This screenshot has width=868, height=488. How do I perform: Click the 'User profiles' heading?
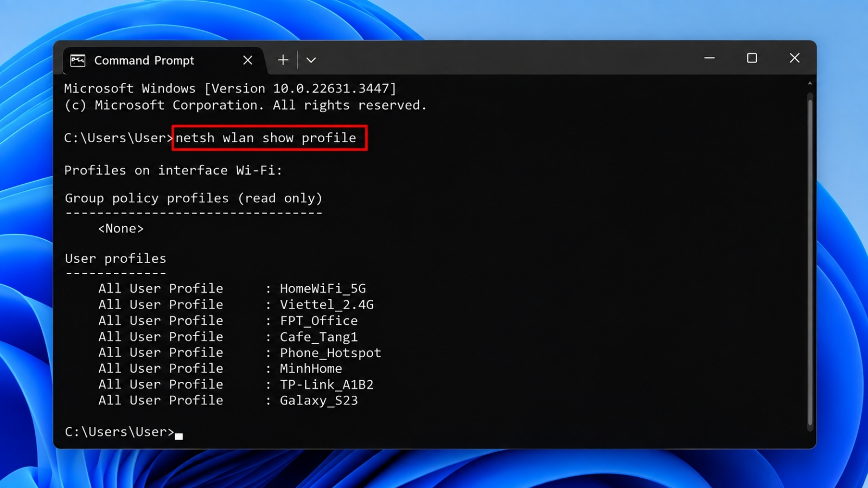[116, 259]
